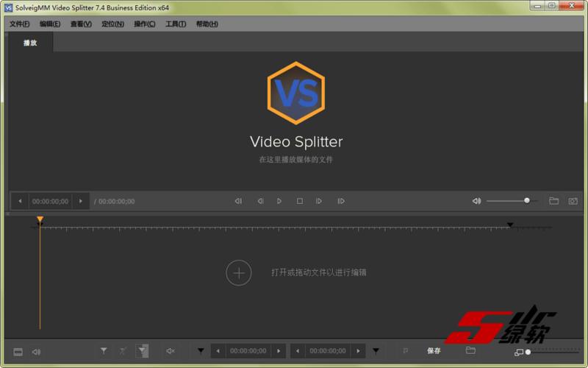Click the app icon in title bar
Screen dimensions: 588x368
click(x=8, y=7)
